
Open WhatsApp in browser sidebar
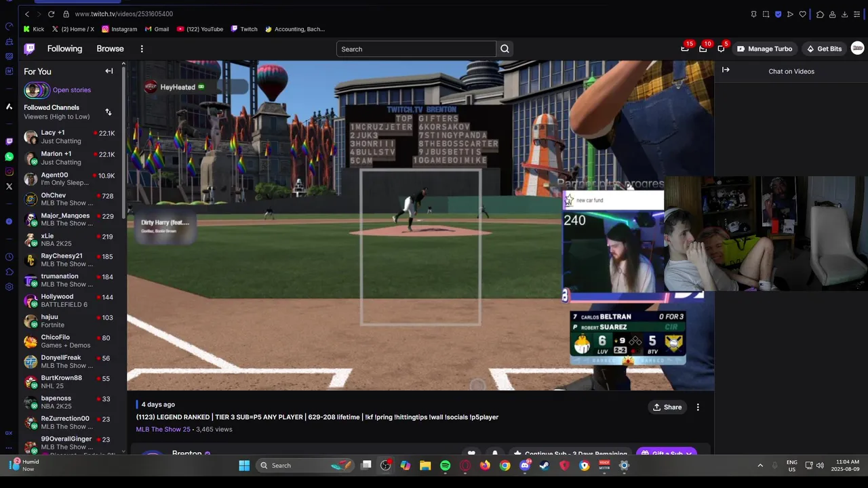[x=9, y=157]
